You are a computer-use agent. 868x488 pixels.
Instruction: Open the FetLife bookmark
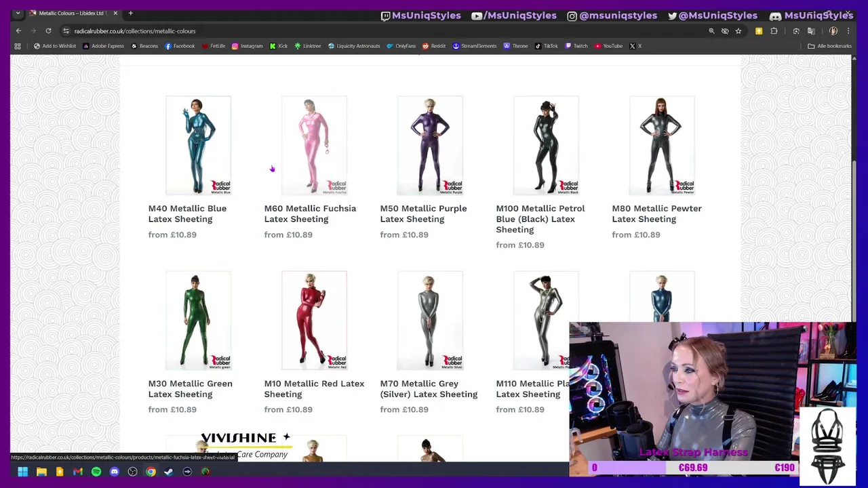(214, 46)
